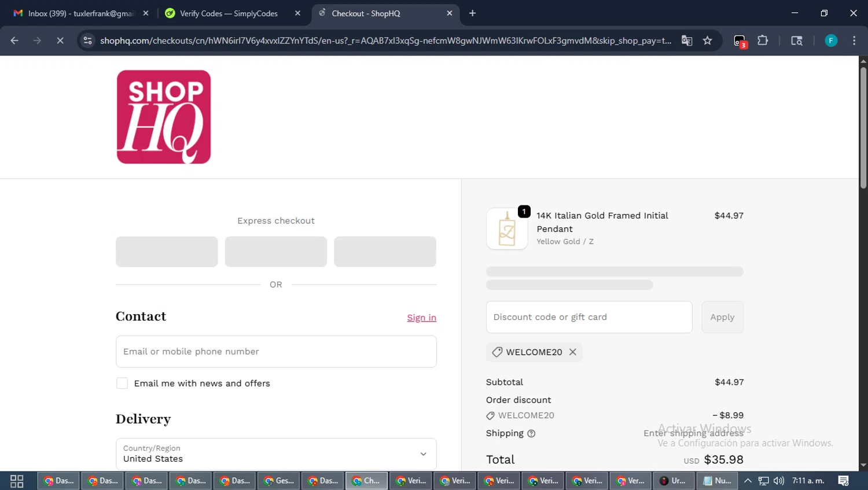Select the first express checkout button
The height and width of the screenshot is (490, 868).
pos(167,252)
